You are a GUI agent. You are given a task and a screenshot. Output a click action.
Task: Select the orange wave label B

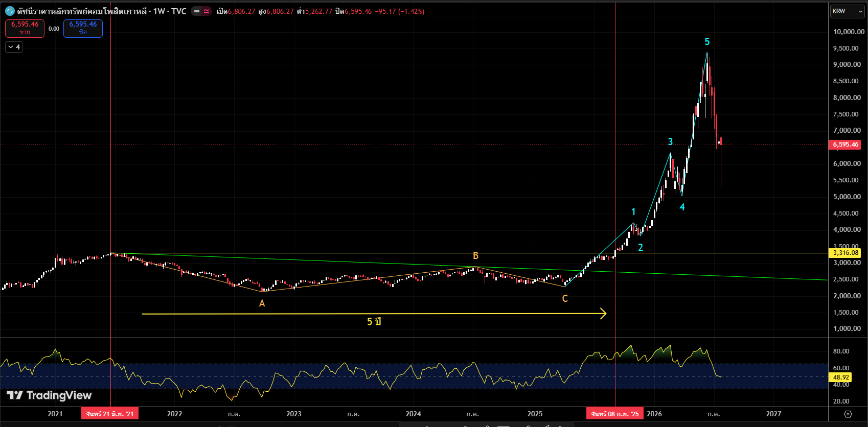pos(475,256)
